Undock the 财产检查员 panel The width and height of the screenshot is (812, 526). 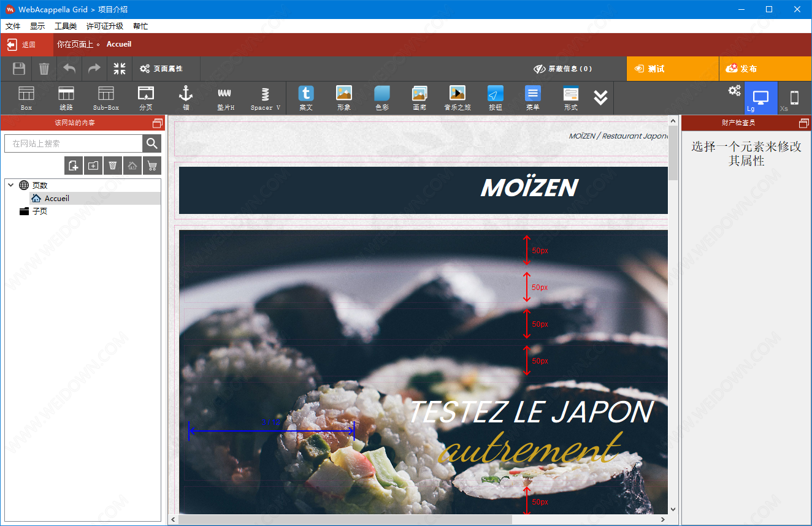(804, 123)
